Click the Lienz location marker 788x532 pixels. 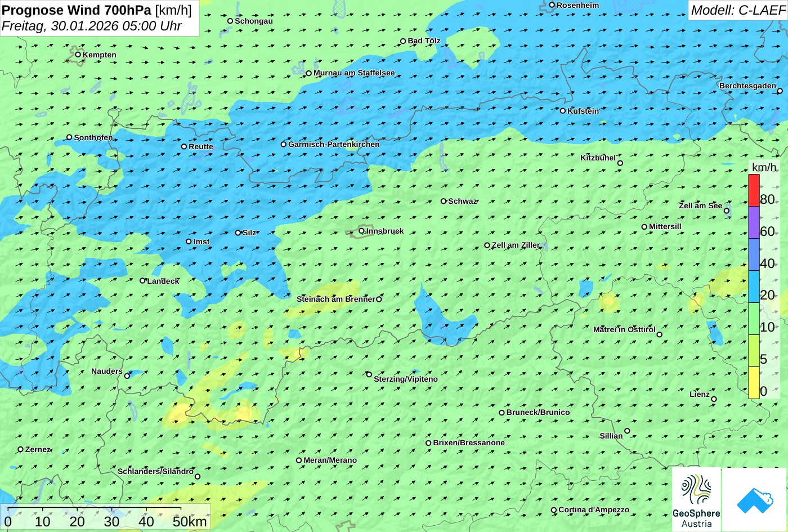(x=714, y=399)
